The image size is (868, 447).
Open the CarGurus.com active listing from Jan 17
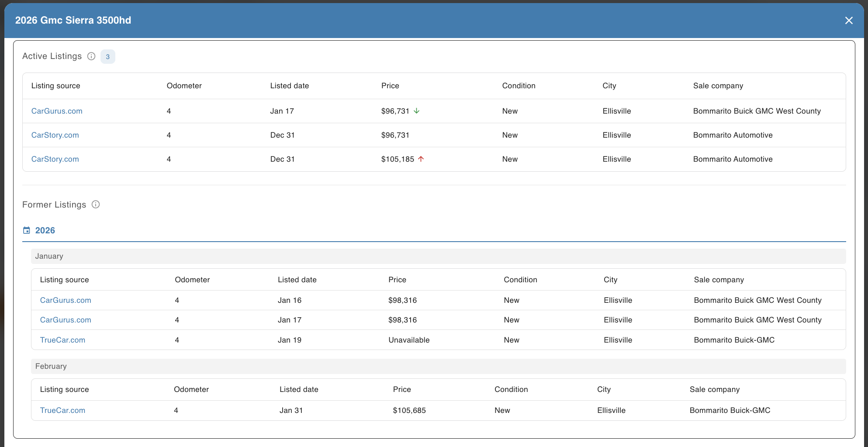(57, 111)
